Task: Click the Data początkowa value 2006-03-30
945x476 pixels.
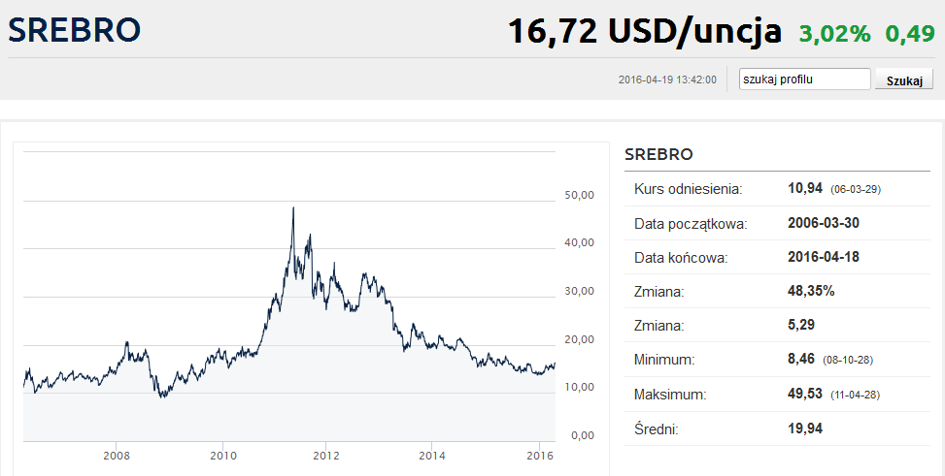Action: [x=823, y=223]
